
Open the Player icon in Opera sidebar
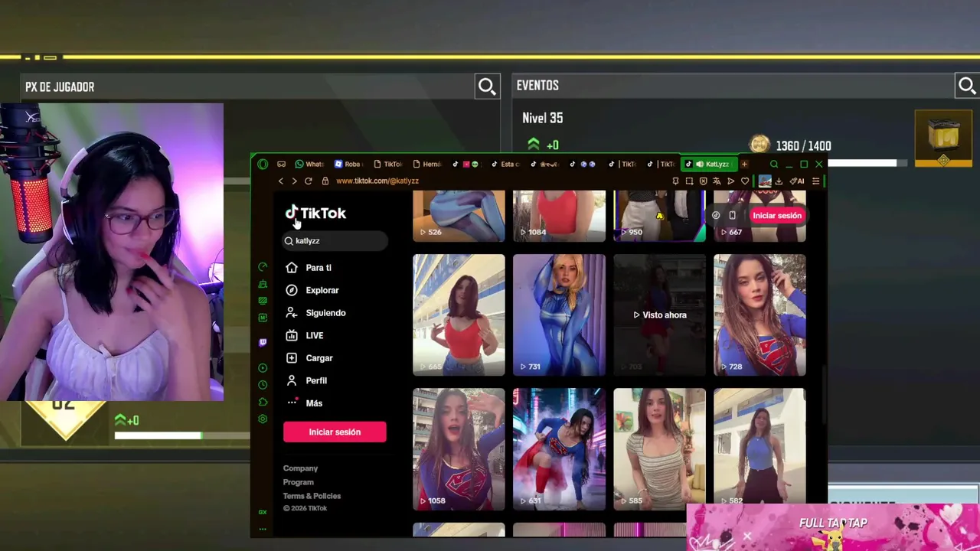click(263, 368)
